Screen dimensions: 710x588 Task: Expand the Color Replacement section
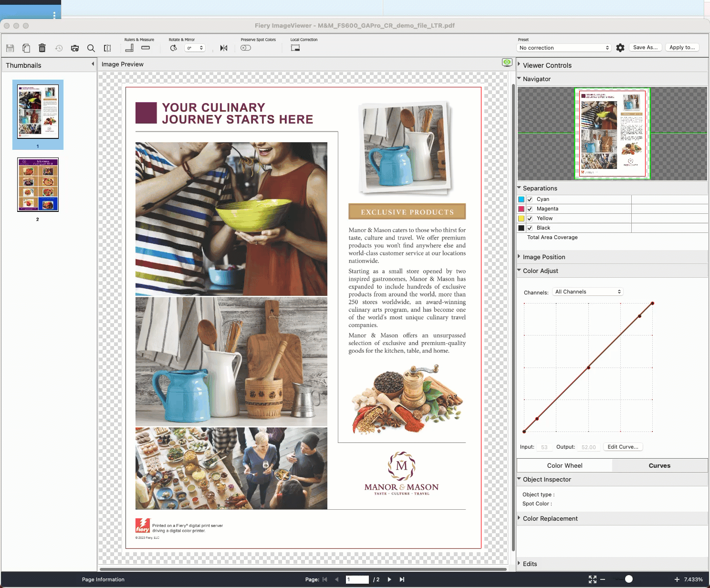519,518
